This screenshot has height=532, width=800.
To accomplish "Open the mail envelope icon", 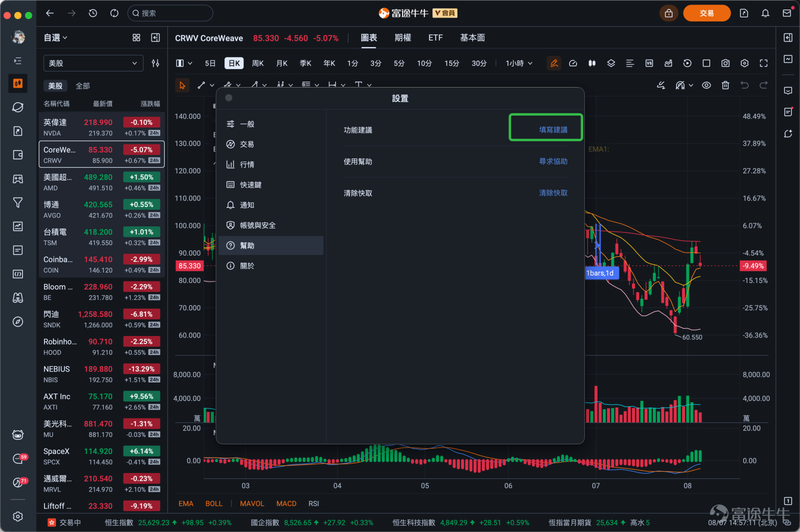I will 787,13.
